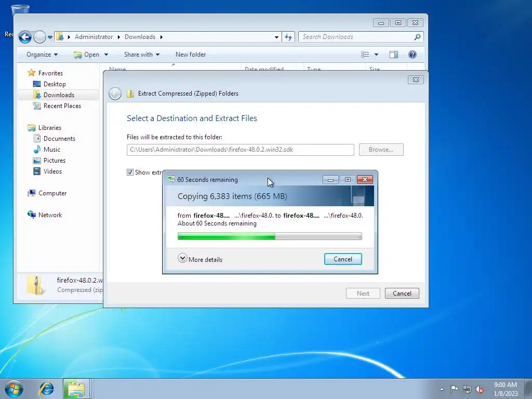Image resolution: width=532 pixels, height=399 pixels.
Task: Click the forward navigation arrow in Explorer
Action: 39,37
